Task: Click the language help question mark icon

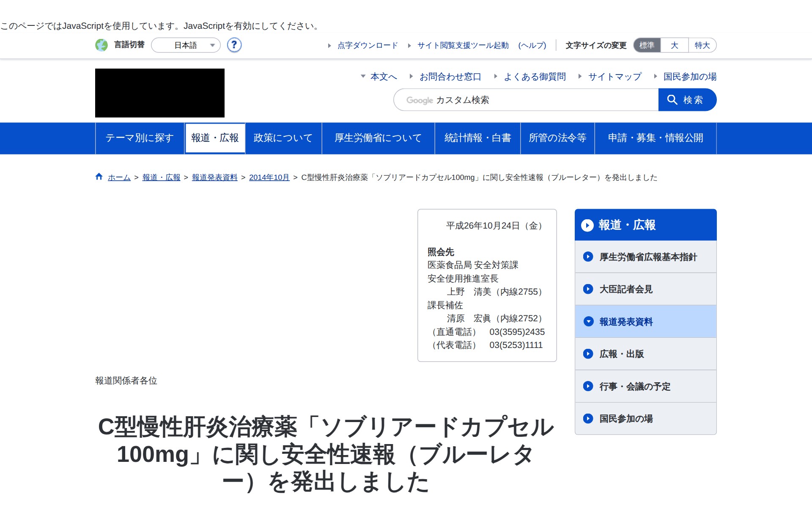Action: pyautogui.click(x=234, y=45)
